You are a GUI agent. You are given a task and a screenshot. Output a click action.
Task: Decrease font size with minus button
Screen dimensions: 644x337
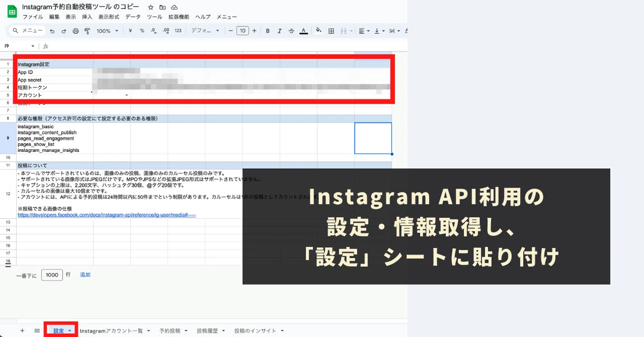click(231, 31)
